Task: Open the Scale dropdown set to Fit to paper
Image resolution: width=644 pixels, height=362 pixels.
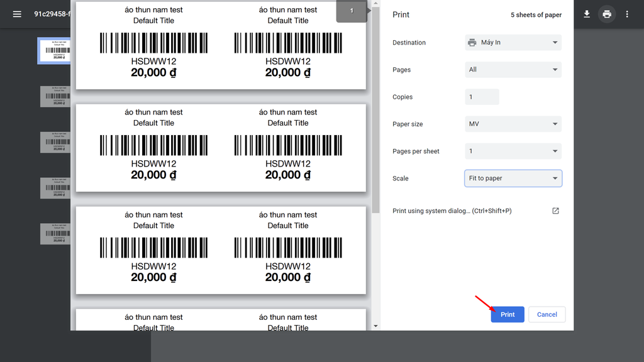Action: [x=513, y=178]
